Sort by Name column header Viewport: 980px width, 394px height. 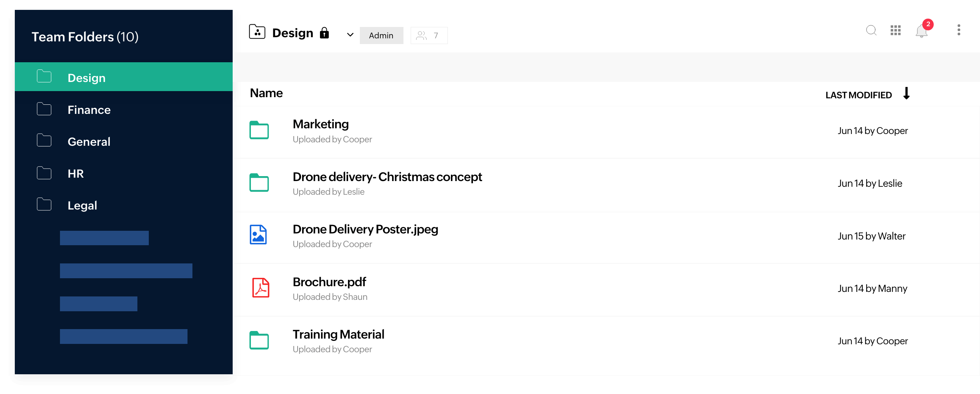[266, 93]
